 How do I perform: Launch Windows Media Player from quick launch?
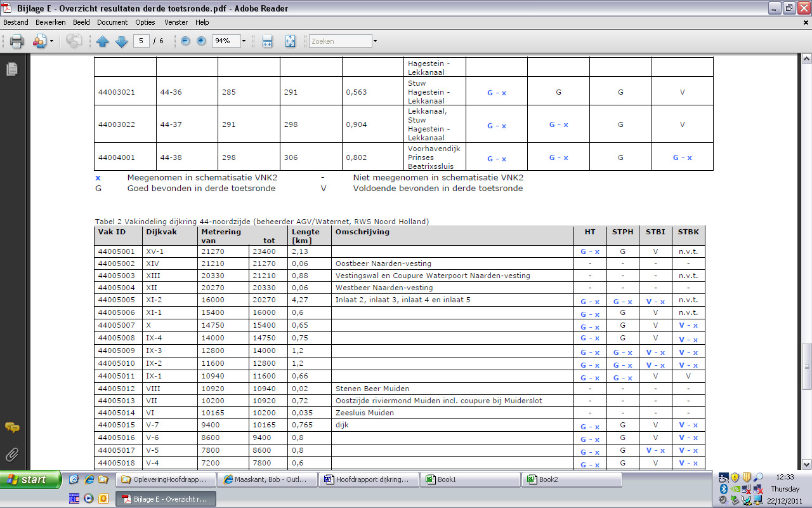(89, 498)
